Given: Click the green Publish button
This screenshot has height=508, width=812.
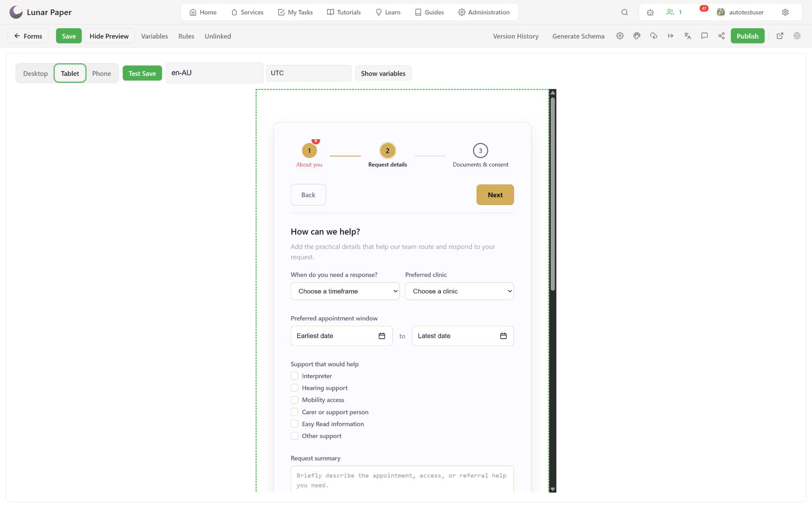Looking at the screenshot, I should (x=748, y=36).
